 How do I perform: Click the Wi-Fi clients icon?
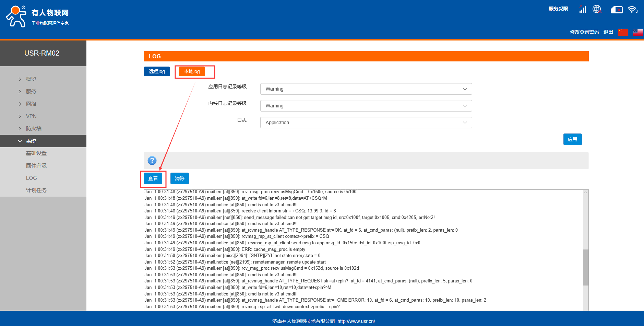632,10
